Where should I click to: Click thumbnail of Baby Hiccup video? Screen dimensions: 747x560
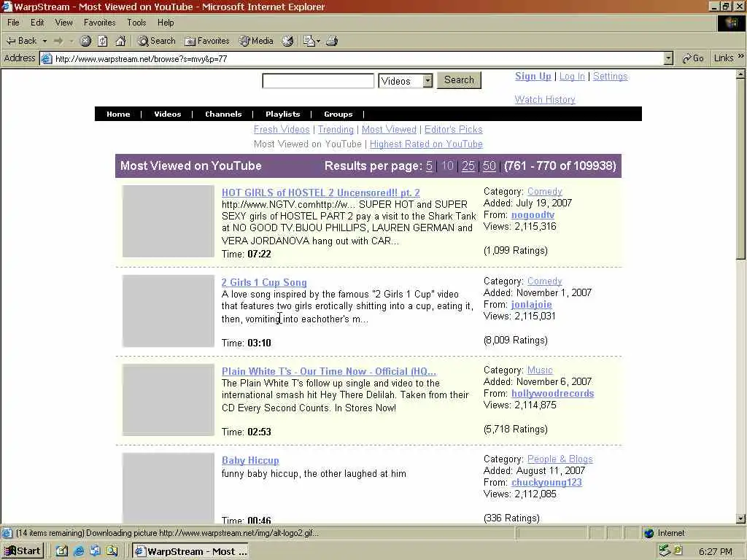(x=169, y=488)
